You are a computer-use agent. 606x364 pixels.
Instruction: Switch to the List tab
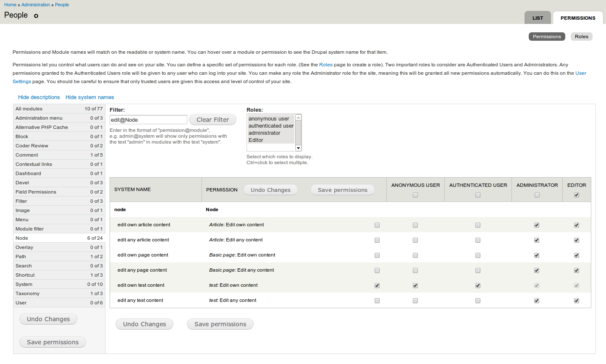[x=538, y=18]
